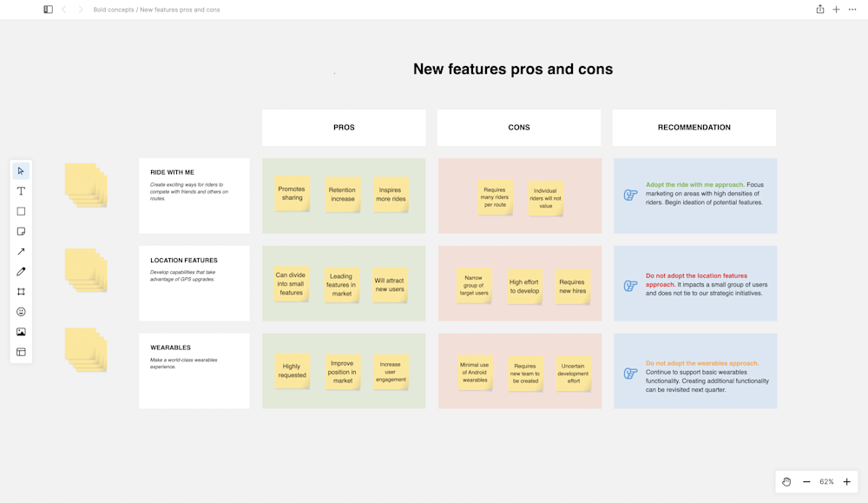Open the zoom level dropdown showing 62%

coord(826,481)
